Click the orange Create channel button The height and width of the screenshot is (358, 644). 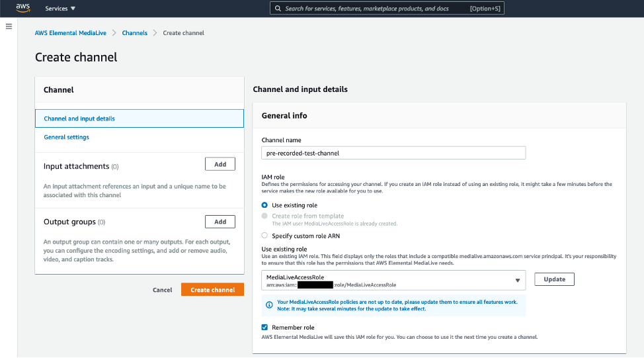(212, 289)
